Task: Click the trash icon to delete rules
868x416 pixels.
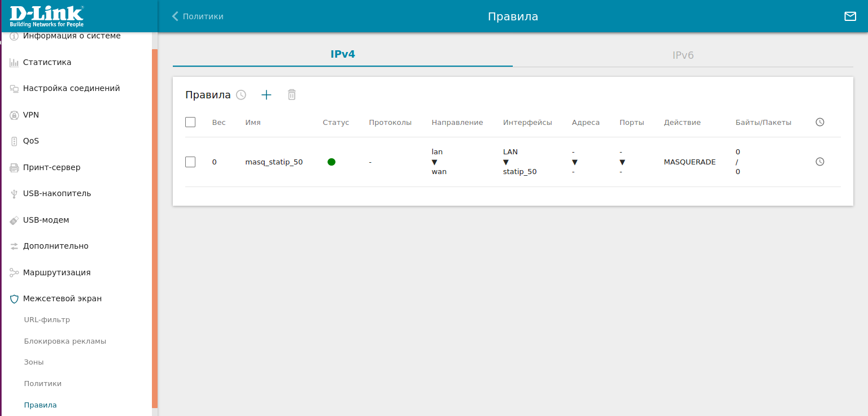Action: point(291,95)
